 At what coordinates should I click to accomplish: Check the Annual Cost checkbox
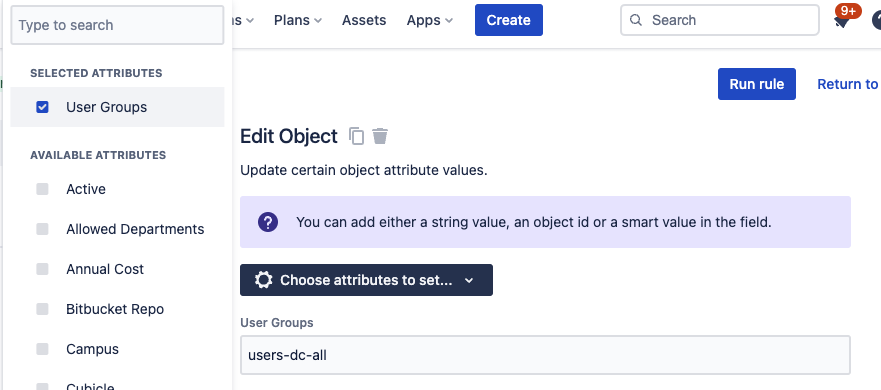(42, 269)
